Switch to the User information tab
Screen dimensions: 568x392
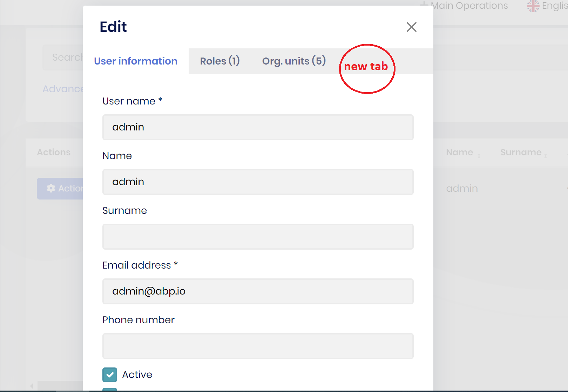(136, 61)
